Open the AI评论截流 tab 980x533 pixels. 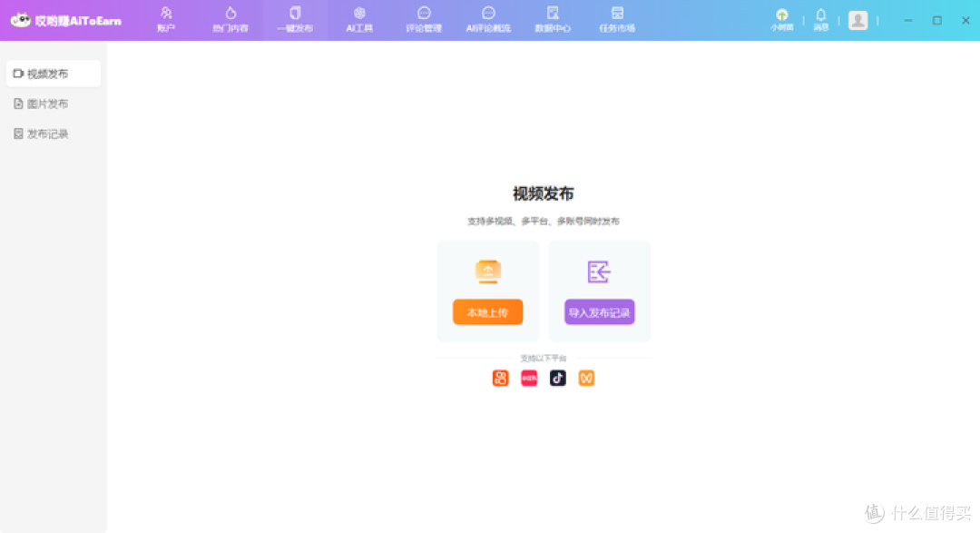point(488,20)
